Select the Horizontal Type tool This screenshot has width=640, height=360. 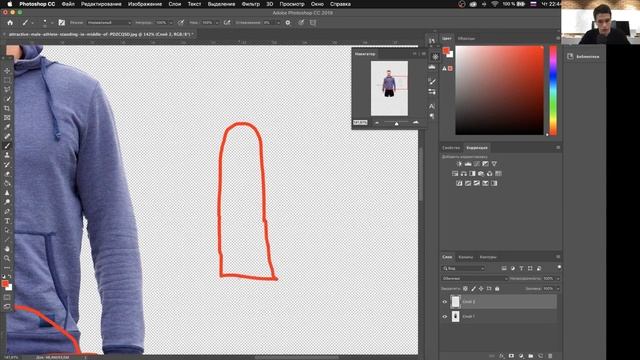click(7, 221)
